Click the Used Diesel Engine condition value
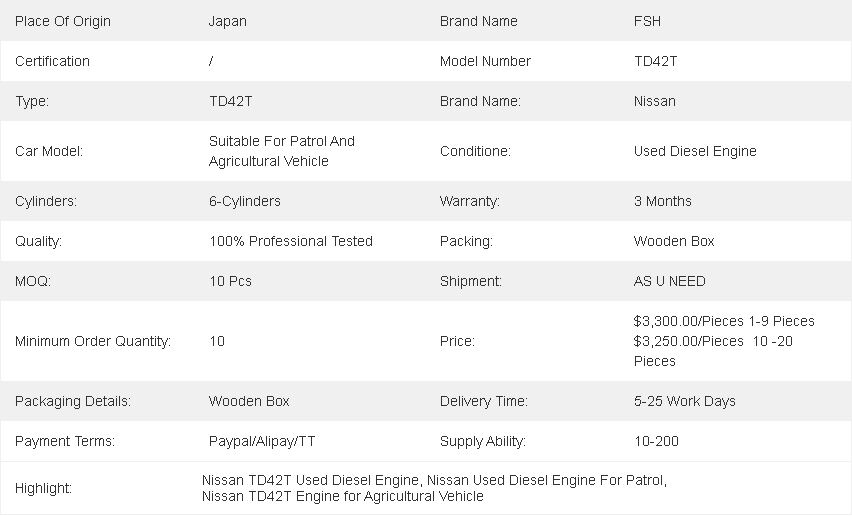852x516 pixels. 695,151
